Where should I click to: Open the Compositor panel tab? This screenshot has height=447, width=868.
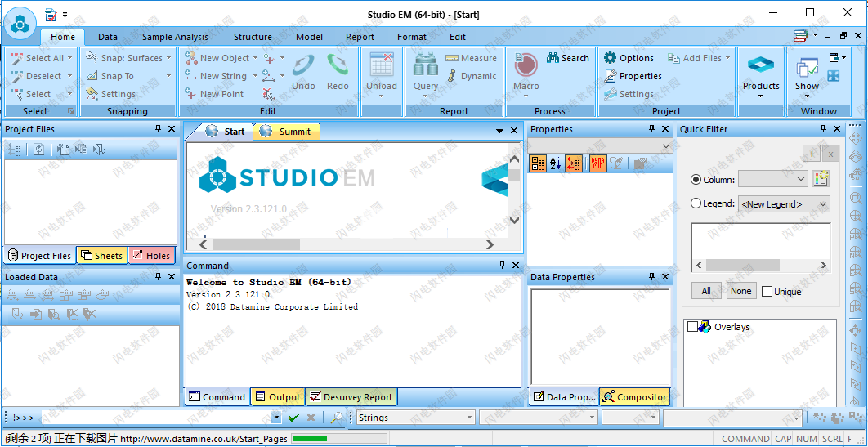(x=634, y=396)
